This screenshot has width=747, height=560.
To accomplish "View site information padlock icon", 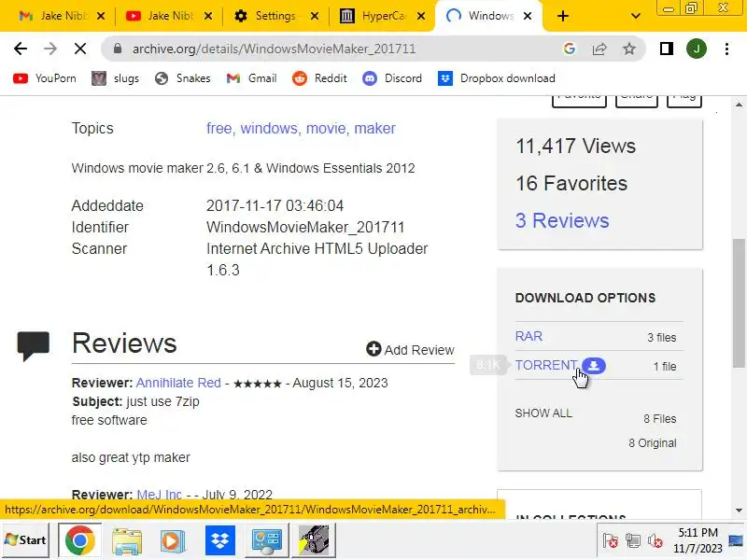I will coord(118,49).
